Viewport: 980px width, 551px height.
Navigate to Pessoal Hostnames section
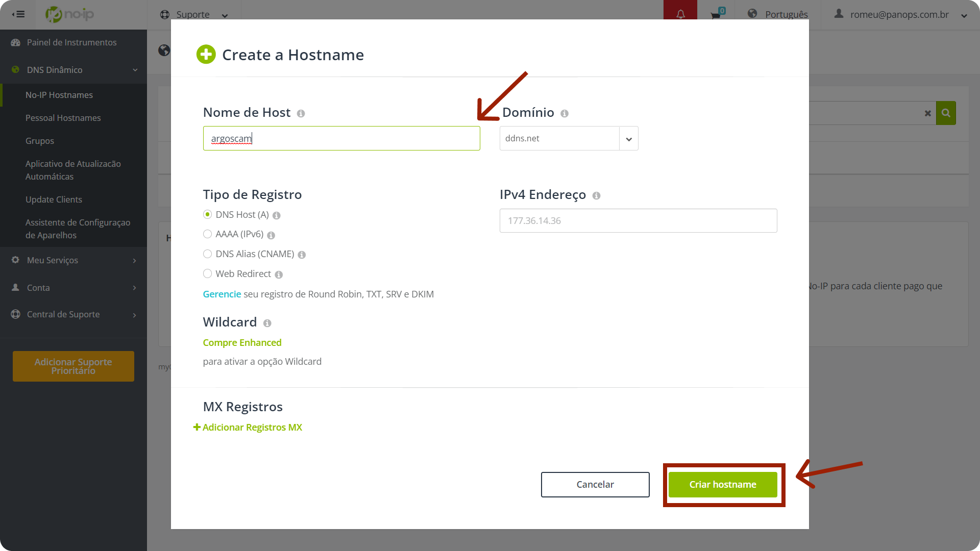[63, 117]
